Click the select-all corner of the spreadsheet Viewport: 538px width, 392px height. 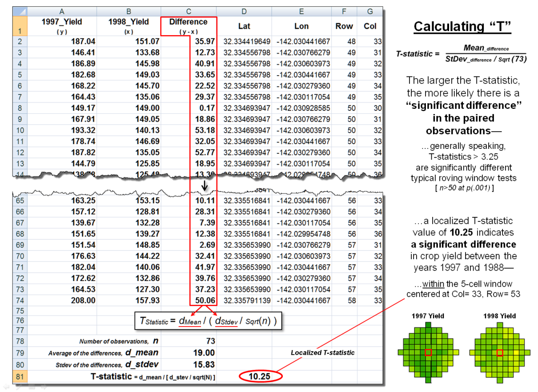point(20,11)
